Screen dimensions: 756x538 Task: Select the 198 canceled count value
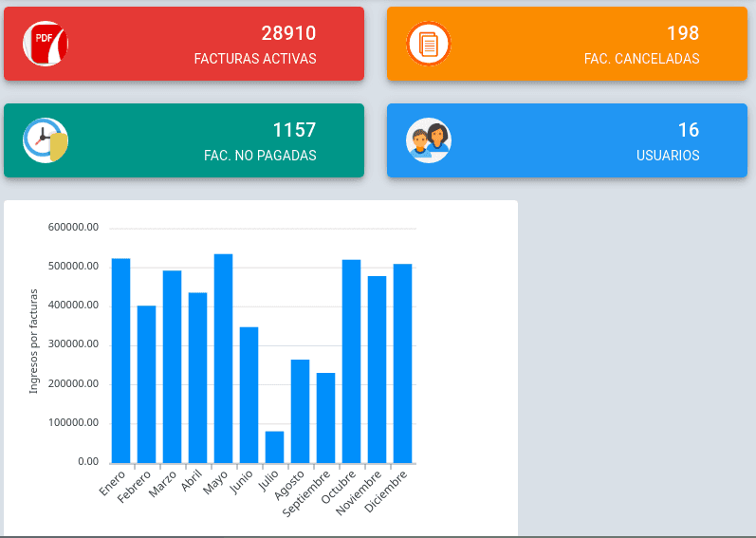click(x=683, y=33)
